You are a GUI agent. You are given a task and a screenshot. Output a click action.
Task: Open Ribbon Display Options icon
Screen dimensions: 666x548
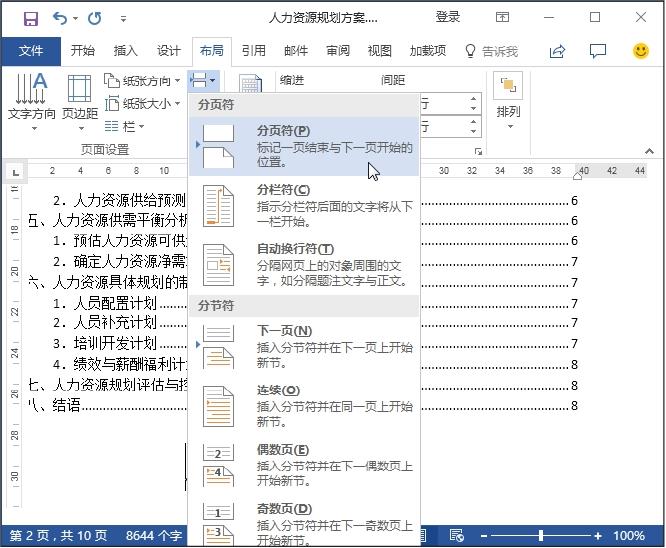[502, 17]
